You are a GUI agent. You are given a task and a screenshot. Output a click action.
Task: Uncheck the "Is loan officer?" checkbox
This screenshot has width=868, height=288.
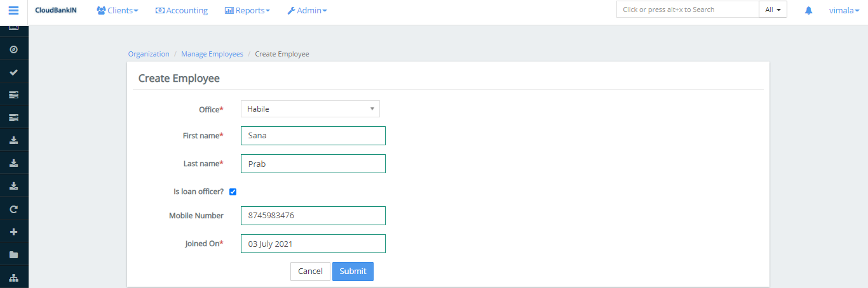pyautogui.click(x=233, y=192)
